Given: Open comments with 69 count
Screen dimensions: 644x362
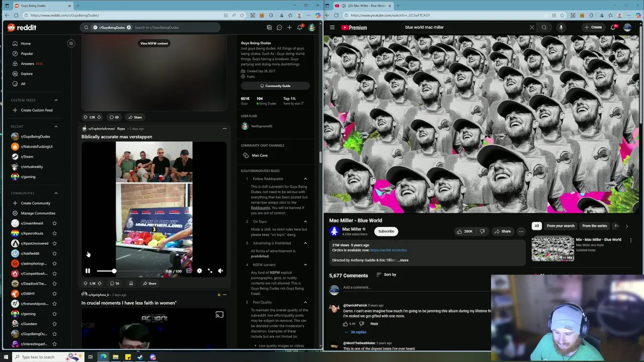Looking at the screenshot, I should 114,117.
